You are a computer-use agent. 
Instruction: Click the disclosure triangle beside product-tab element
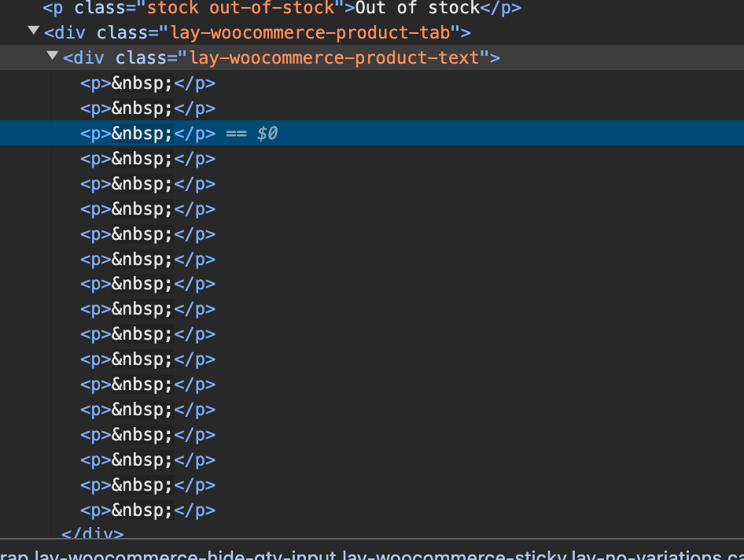(x=33, y=31)
